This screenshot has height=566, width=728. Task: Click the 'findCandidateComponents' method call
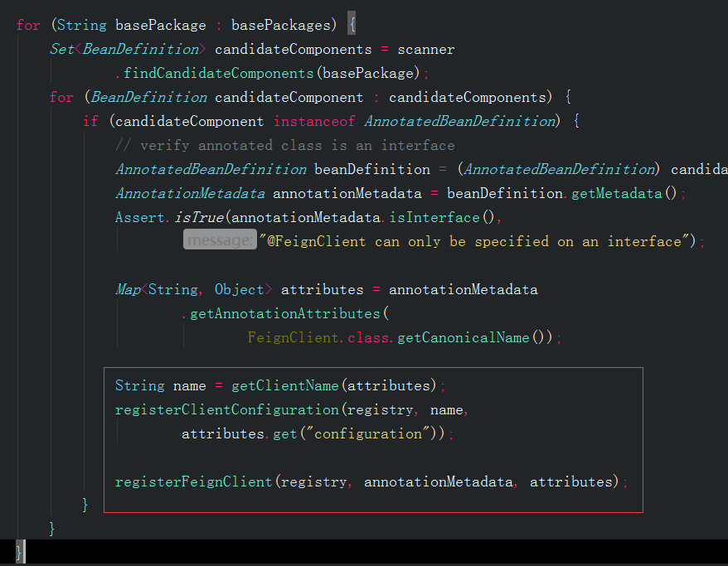click(x=219, y=73)
